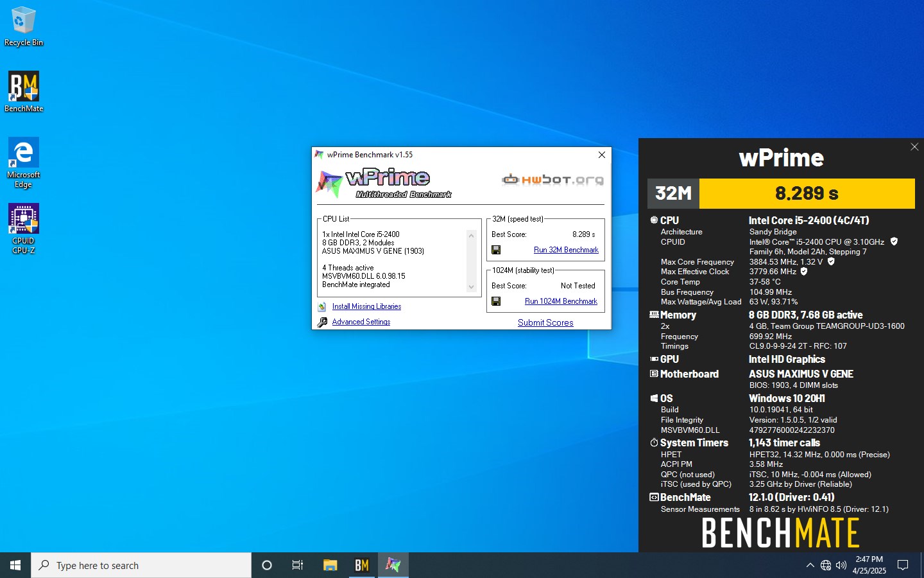Click the Intel HD Graphics value
924x578 pixels.
point(787,359)
